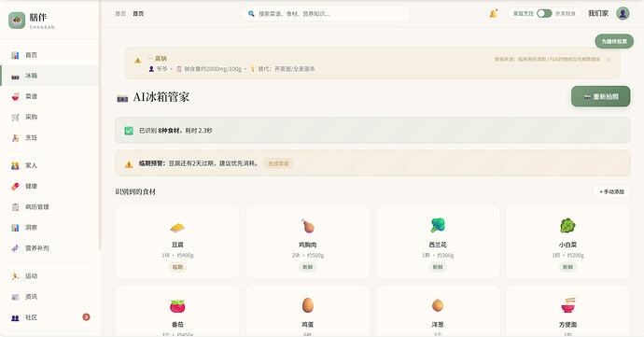Click the bold 首页 breadcrumb
The height and width of the screenshot is (337, 644).
click(x=138, y=14)
